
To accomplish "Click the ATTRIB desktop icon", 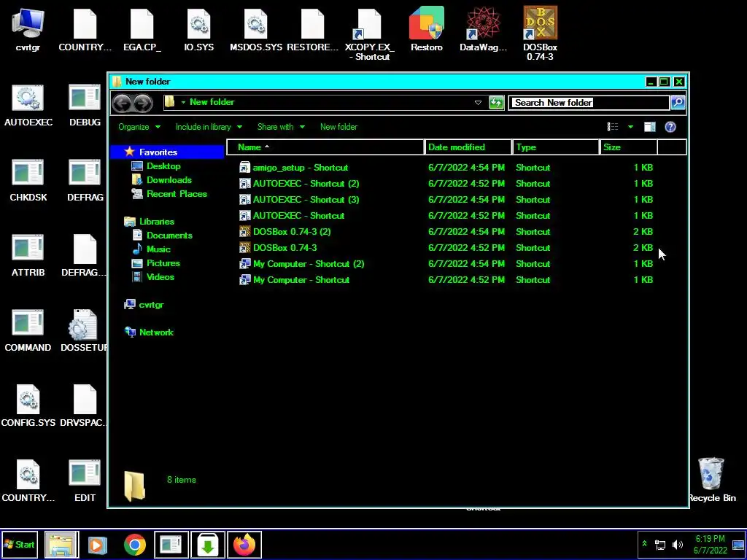I will click(28, 256).
